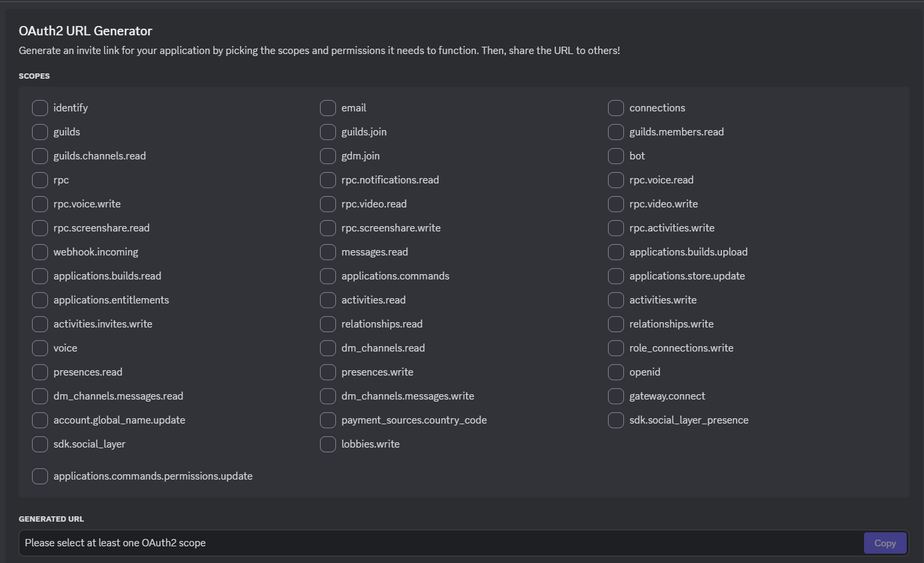The height and width of the screenshot is (563, 924).
Task: Click the Copy button for generated URL
Action: pyautogui.click(x=885, y=543)
